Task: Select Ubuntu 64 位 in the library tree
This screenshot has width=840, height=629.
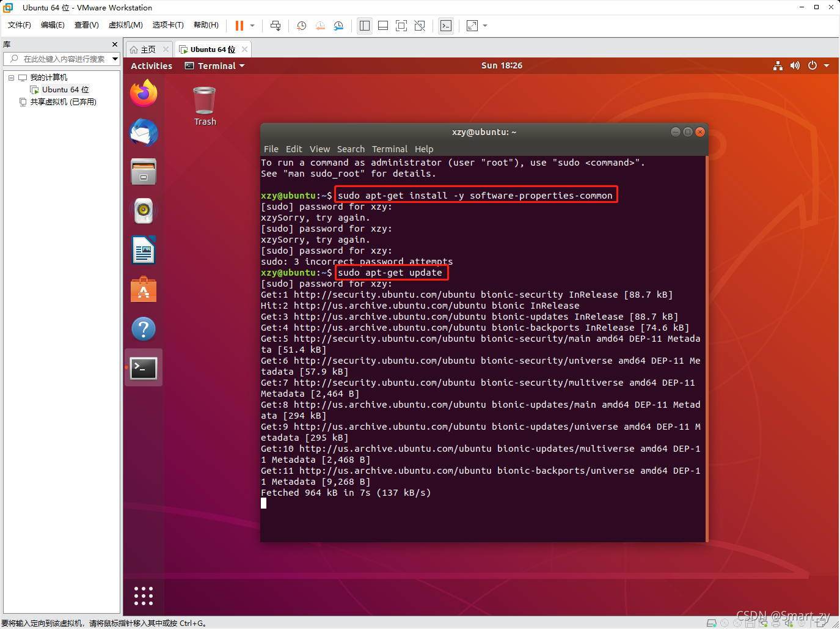Action: [65, 90]
